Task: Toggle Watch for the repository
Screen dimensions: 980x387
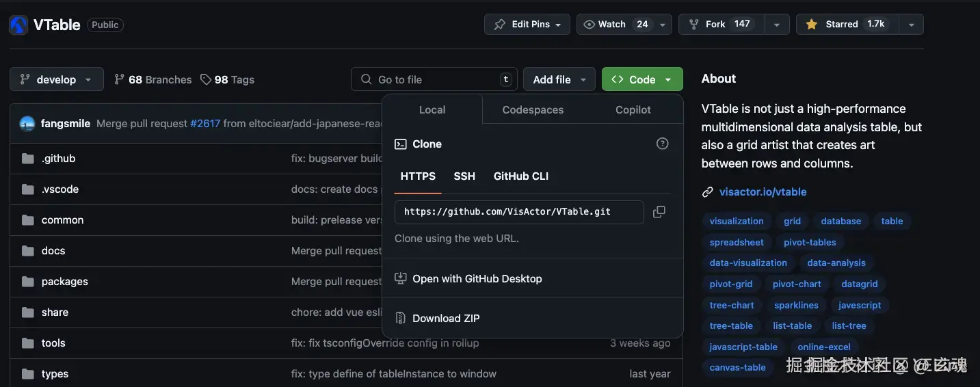Action: [614, 25]
